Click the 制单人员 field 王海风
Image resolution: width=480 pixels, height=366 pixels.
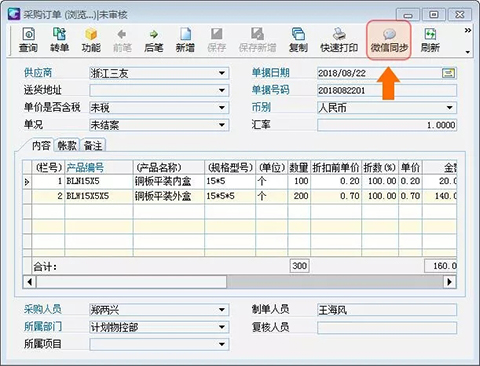387,310
